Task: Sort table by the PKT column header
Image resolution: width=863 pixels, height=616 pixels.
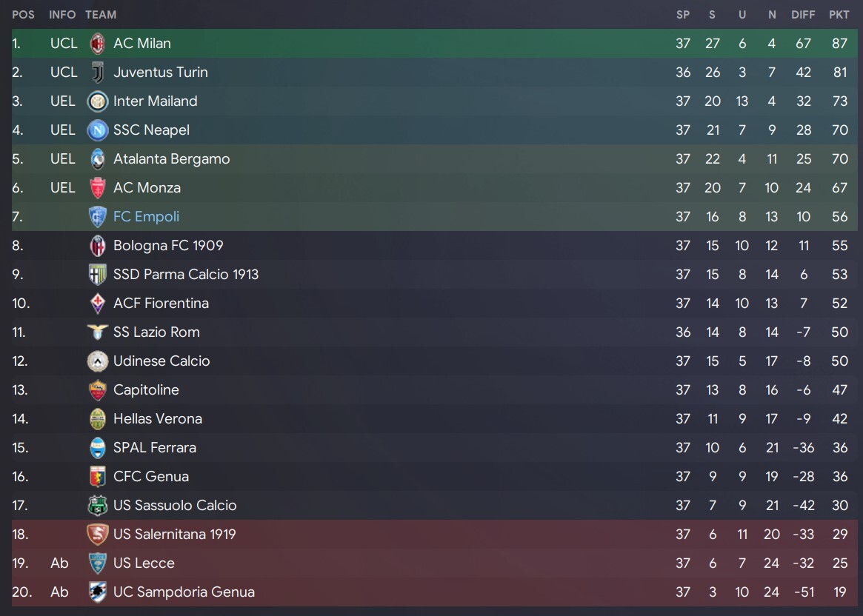Action: (839, 15)
